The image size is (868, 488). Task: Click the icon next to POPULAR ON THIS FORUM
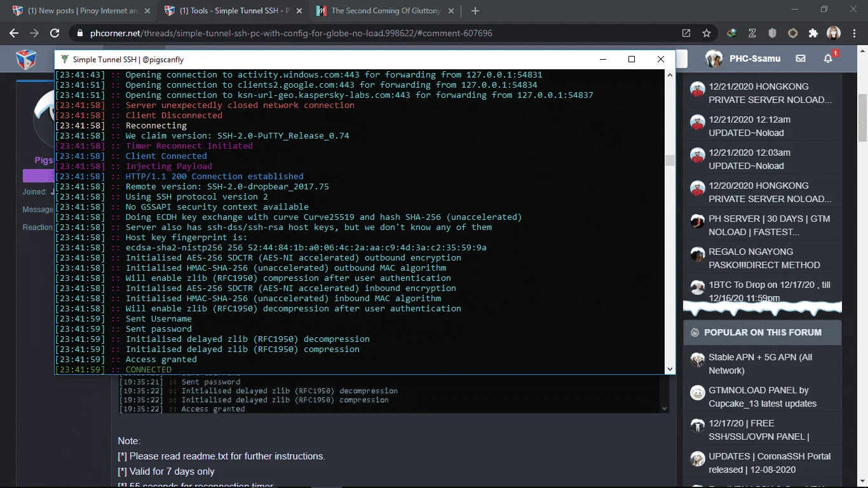coord(693,332)
